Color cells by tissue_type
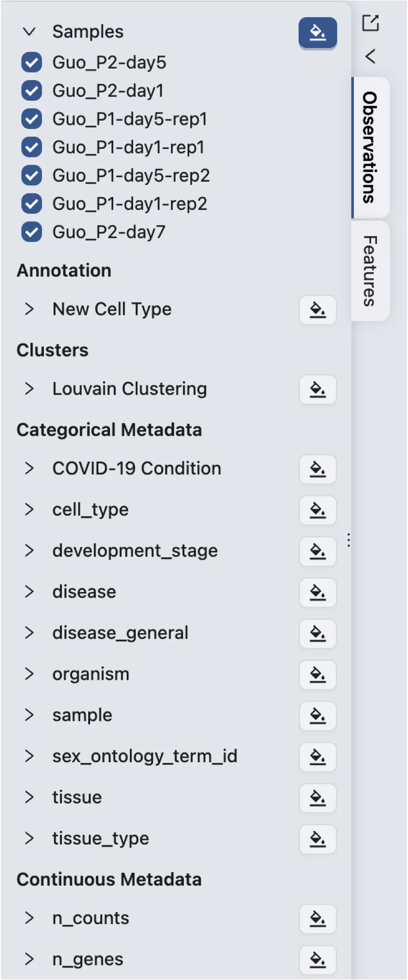 pyautogui.click(x=317, y=839)
